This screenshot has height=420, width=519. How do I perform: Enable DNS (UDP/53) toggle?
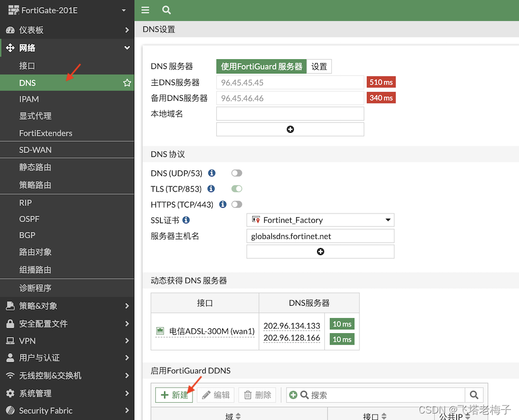[x=237, y=173]
